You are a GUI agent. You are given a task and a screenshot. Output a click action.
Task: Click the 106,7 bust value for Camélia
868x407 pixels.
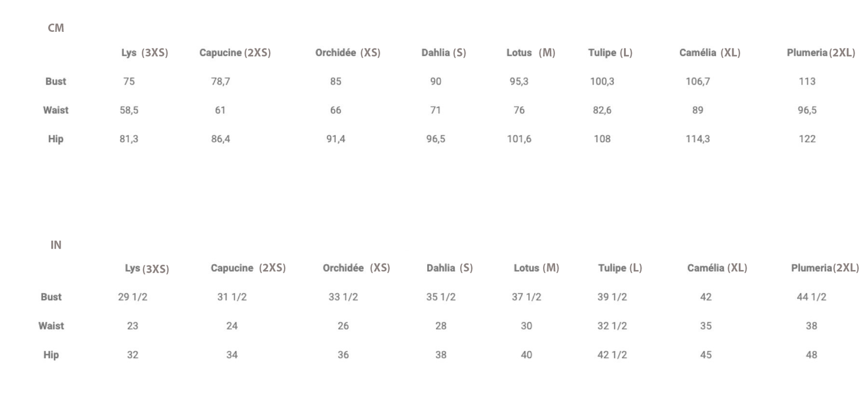point(697,82)
